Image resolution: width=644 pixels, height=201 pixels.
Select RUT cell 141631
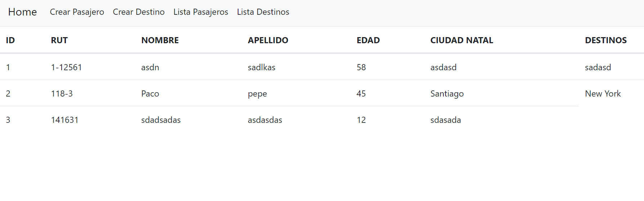[x=65, y=120]
